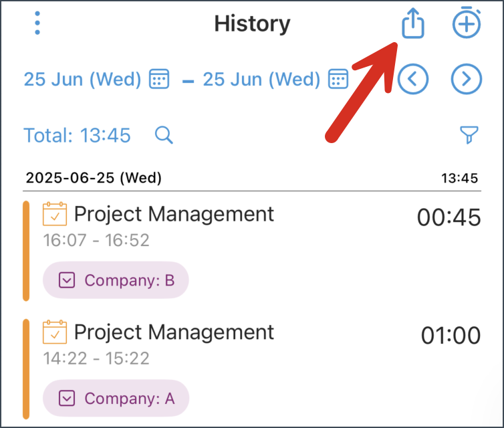This screenshot has width=504, height=428.
Task: Click the 2025-06-25 (Wed) day header
Action: pyautogui.click(x=94, y=179)
